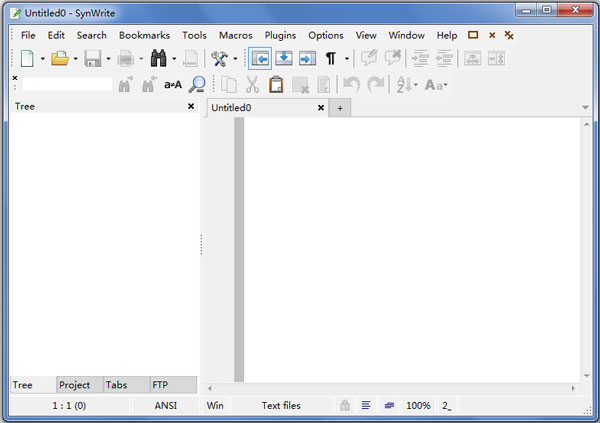Toggle full screen rectangle icon in menu bar

[x=473, y=35]
